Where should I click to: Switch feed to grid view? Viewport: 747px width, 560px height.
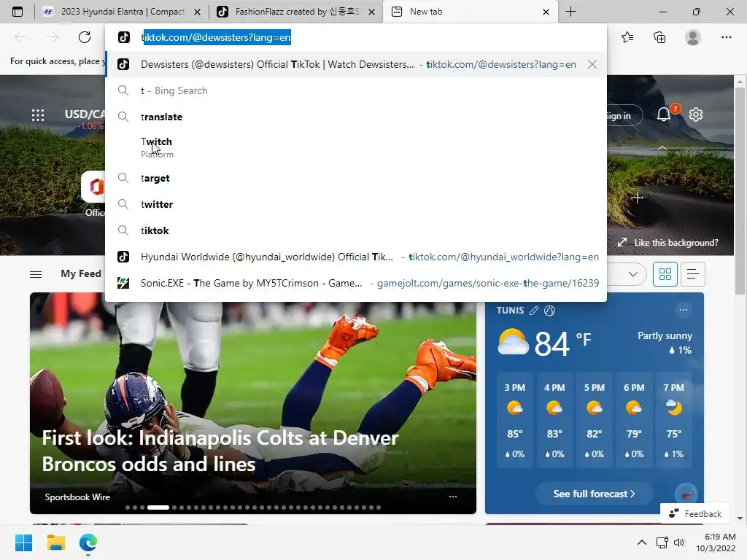tap(665, 274)
